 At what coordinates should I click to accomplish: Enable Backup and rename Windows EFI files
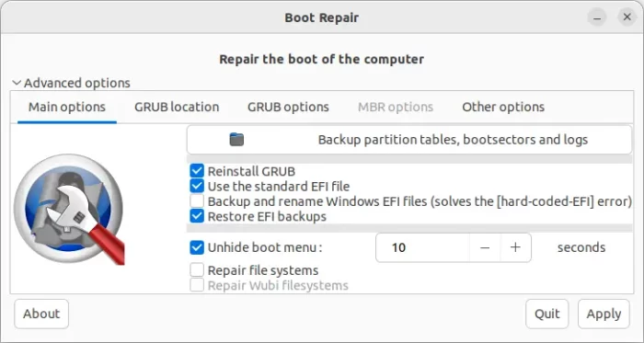click(197, 201)
